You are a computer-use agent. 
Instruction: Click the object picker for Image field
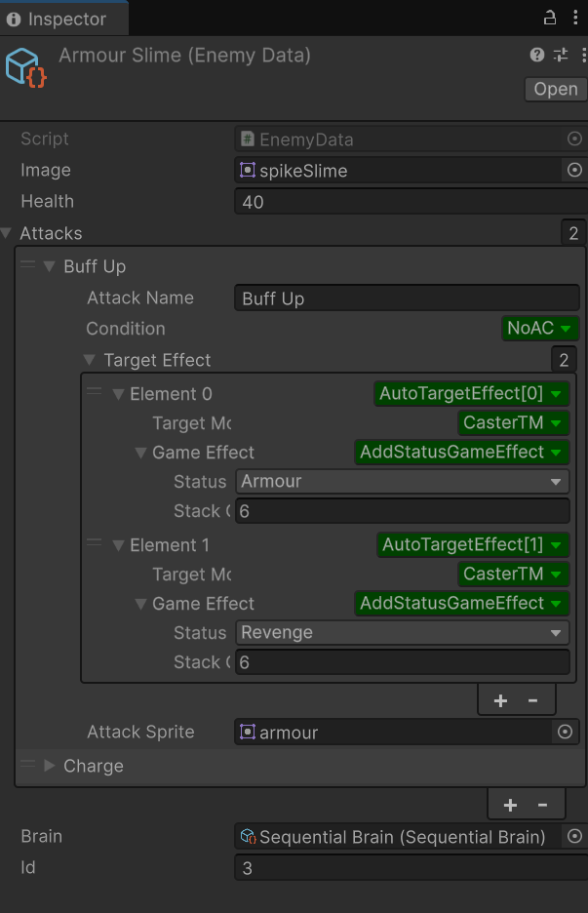[574, 171]
